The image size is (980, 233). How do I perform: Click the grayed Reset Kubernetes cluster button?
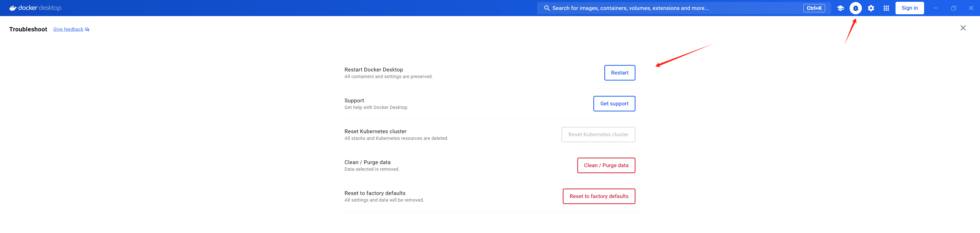[x=598, y=134]
